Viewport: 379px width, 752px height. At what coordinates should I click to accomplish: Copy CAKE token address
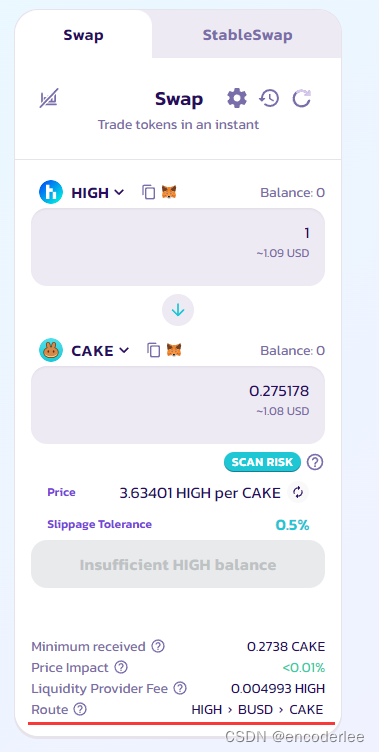tap(154, 350)
